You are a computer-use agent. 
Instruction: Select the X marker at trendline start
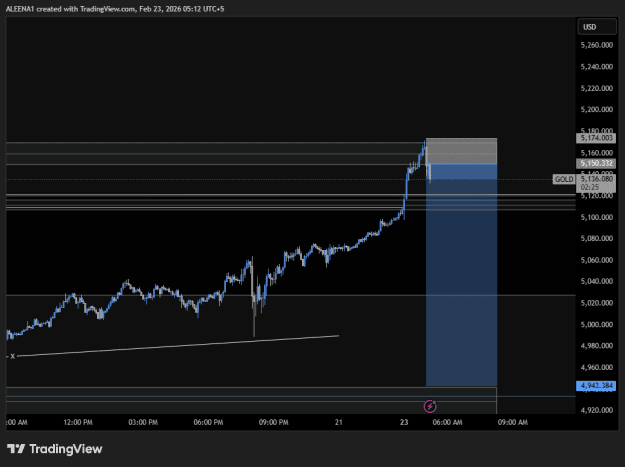pyautogui.click(x=12, y=356)
